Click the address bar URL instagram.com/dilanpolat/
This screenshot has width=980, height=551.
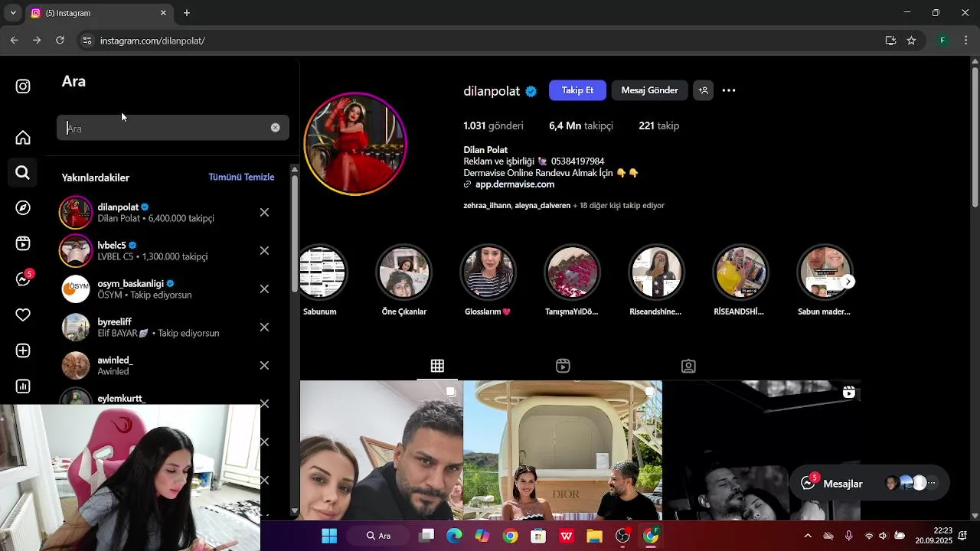pyautogui.click(x=152, y=41)
